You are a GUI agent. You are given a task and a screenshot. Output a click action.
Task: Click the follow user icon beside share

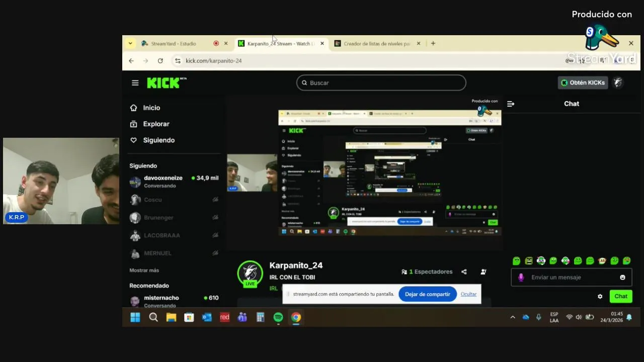pos(484,271)
